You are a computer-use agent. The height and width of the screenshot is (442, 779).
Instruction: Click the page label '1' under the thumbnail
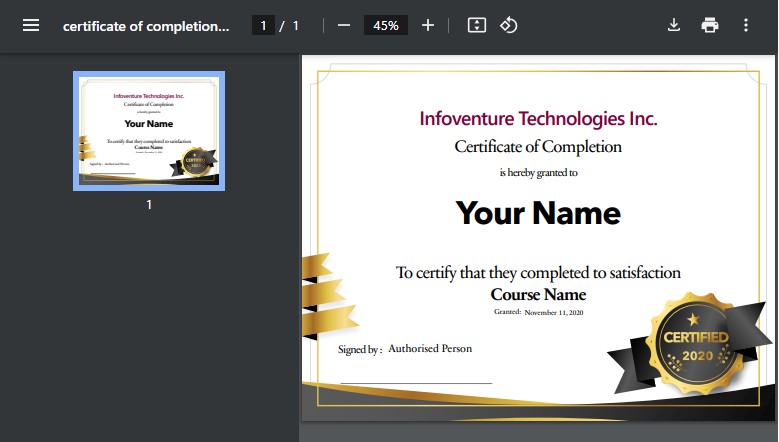(149, 205)
